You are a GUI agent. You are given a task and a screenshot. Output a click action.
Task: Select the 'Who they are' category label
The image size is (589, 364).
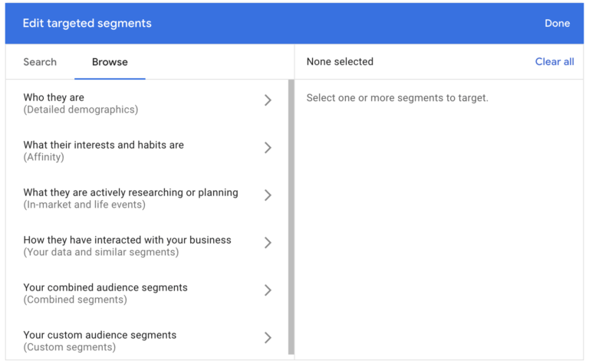pos(54,98)
